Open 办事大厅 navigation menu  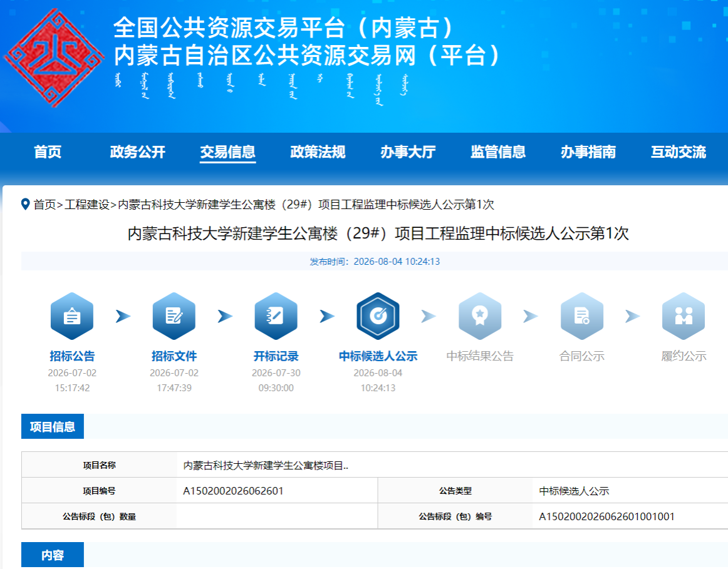tap(408, 151)
